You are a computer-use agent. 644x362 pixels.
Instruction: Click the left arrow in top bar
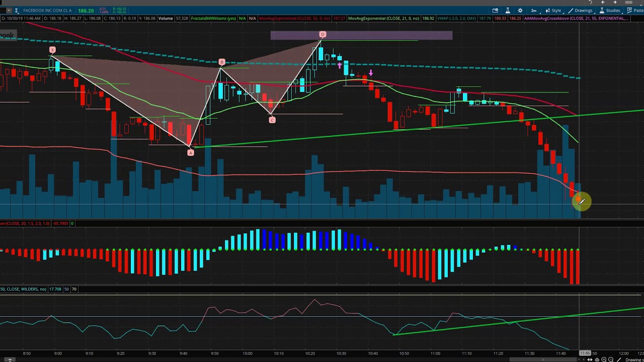[x=603, y=3]
